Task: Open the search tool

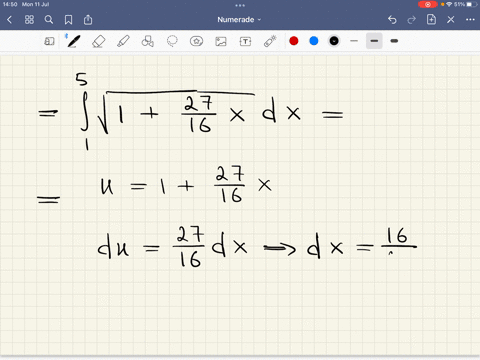Action: (x=49, y=20)
